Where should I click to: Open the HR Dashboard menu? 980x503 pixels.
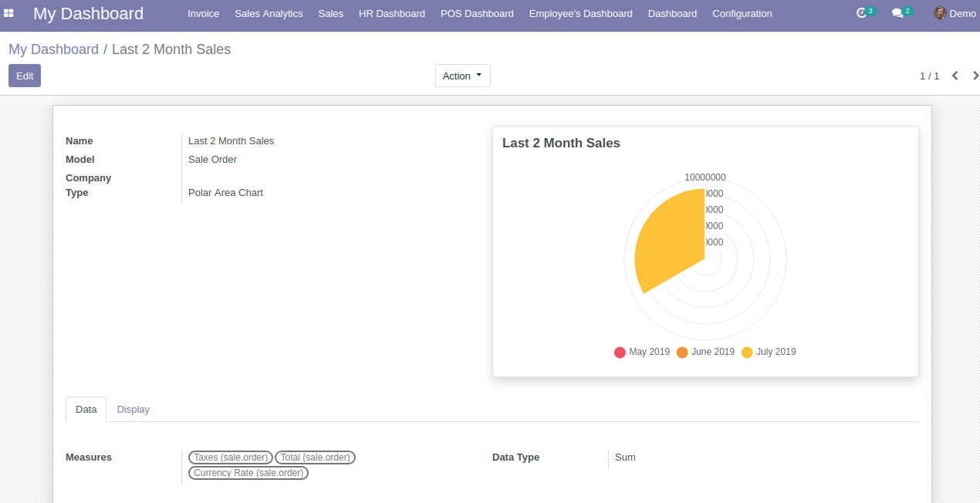coord(391,13)
